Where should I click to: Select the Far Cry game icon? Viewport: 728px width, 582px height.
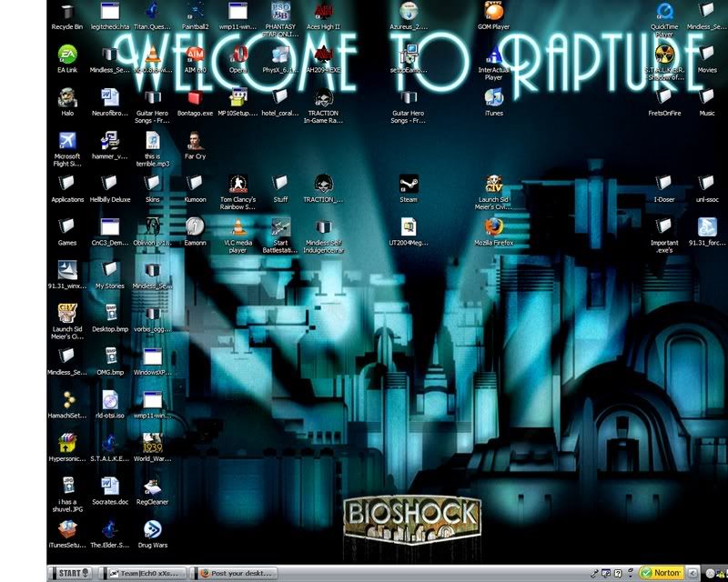[195, 140]
